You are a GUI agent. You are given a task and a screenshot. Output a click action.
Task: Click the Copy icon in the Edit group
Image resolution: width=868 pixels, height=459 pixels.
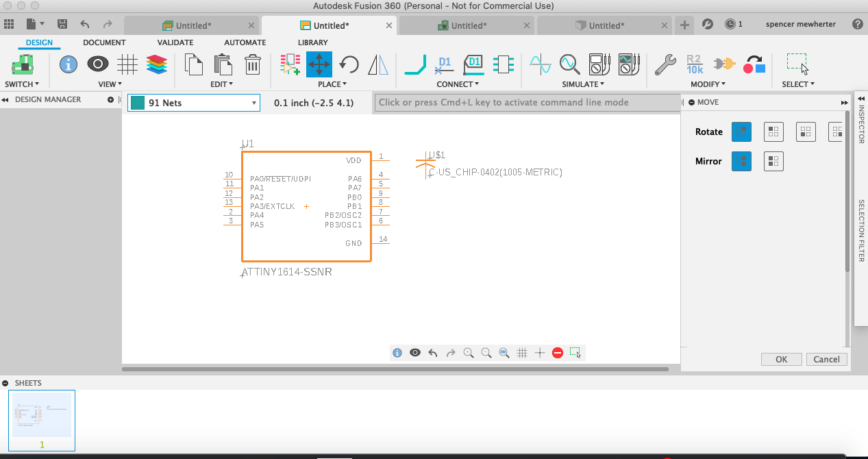tap(195, 65)
